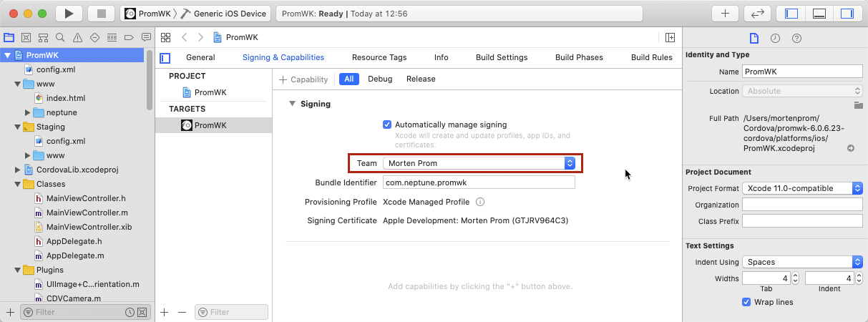Image resolution: width=868 pixels, height=322 pixels.
Task: Open the Find navigator magnifier icon
Action: point(60,37)
